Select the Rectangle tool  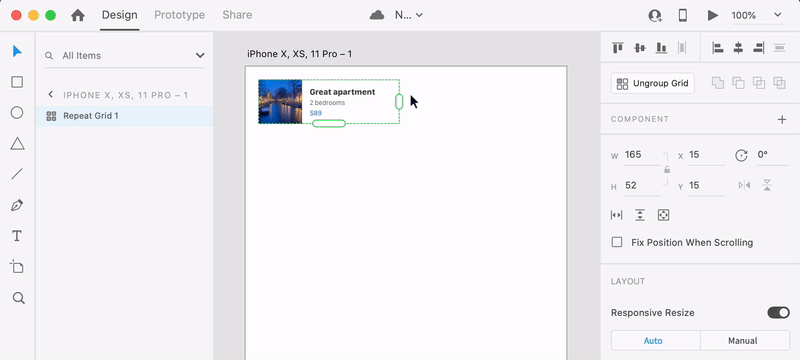point(17,82)
